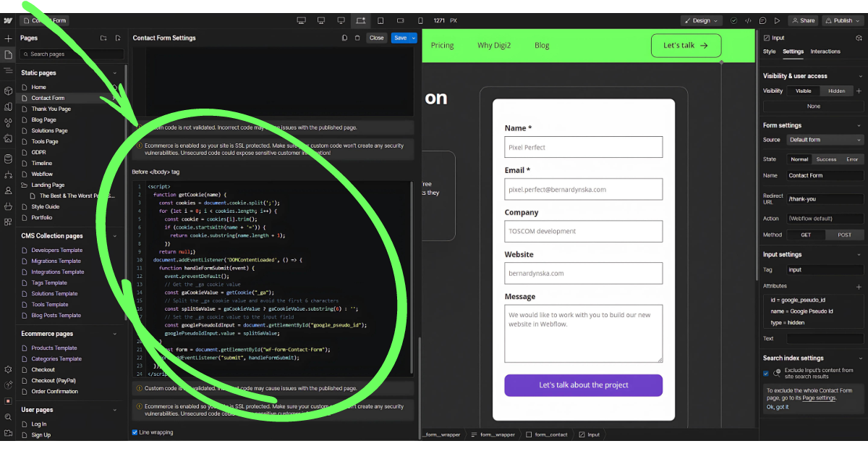Click the Let's talk button
Screen dimensions: 868x454
coord(686,45)
